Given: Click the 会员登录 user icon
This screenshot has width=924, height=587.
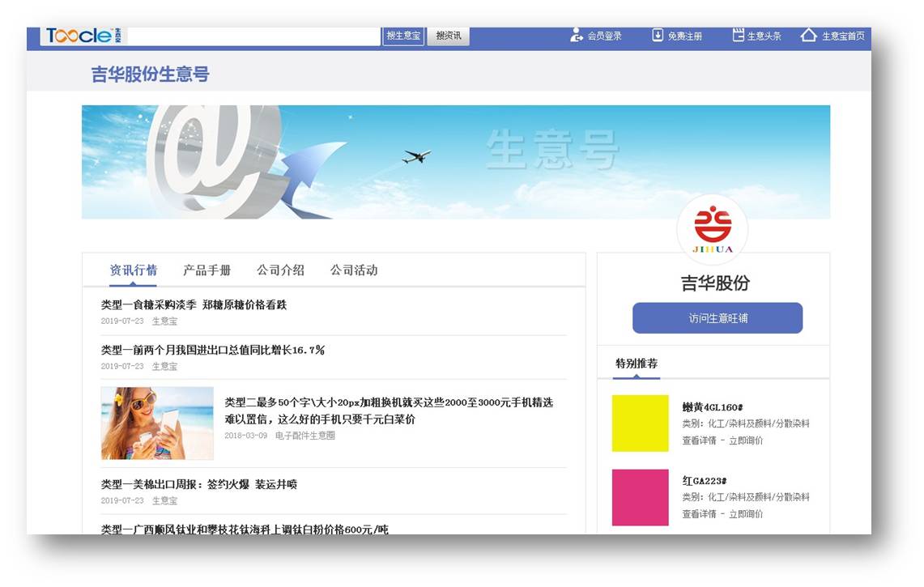Looking at the screenshot, I should 577,36.
